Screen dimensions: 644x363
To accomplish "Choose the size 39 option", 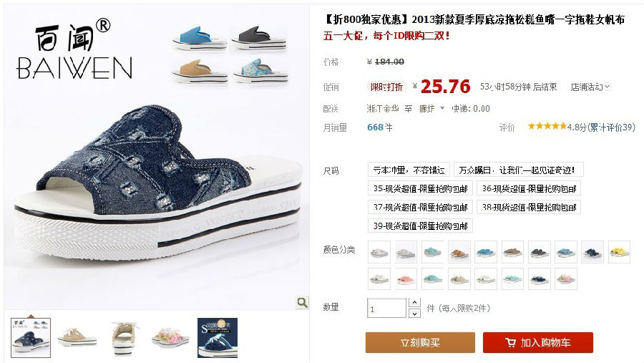I will (x=420, y=226).
